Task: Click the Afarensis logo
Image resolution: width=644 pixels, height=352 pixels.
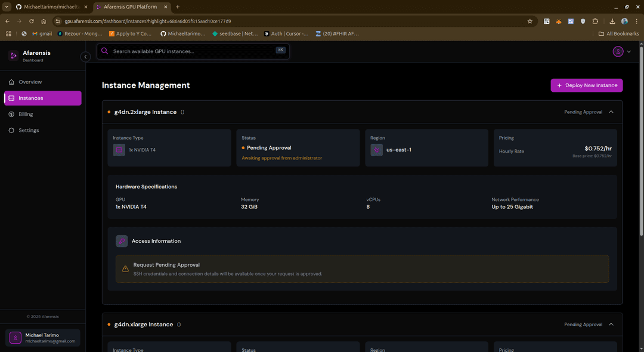Action: 13,55
